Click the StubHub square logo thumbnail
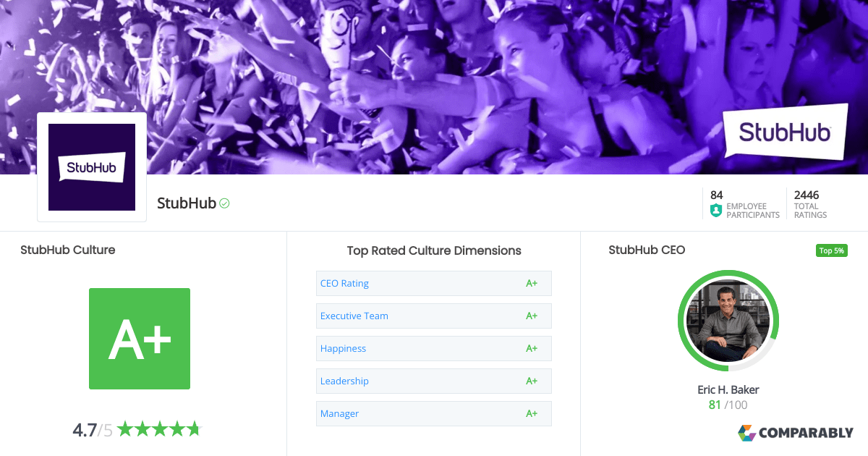The height and width of the screenshot is (456, 868). click(92, 167)
